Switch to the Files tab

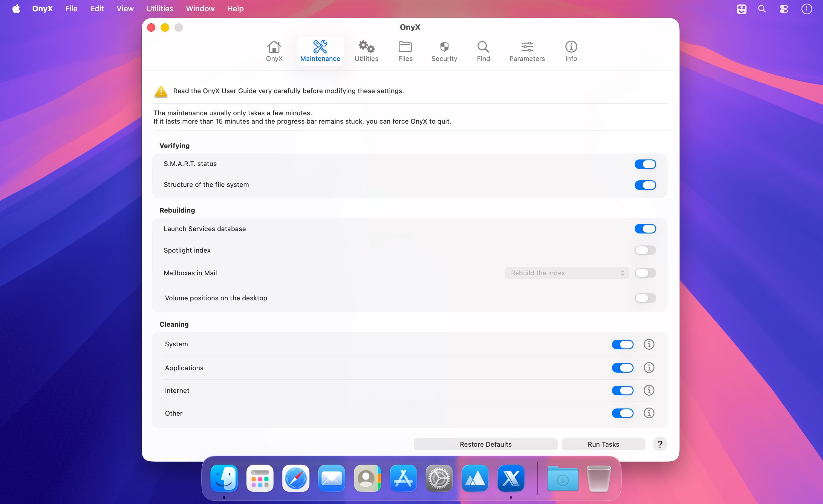(405, 51)
